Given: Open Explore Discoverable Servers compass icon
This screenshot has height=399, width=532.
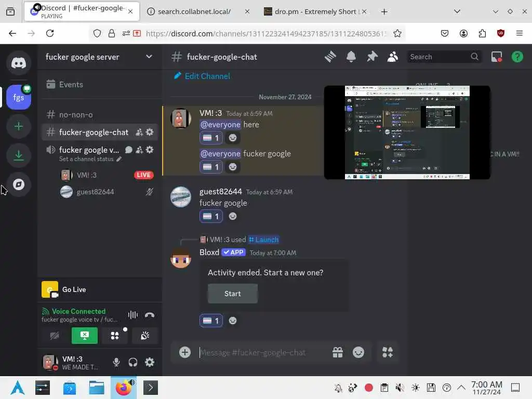Looking at the screenshot, I should click(x=18, y=184).
